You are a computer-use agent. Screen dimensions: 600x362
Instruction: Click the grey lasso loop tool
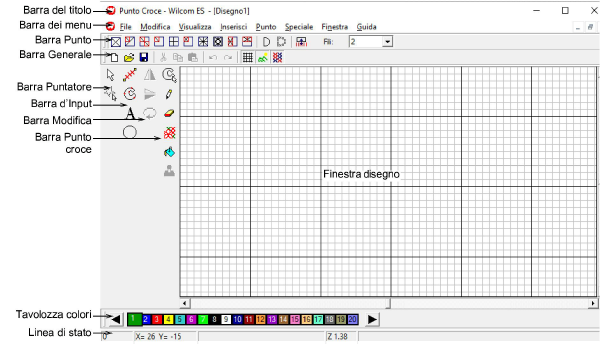(x=150, y=113)
